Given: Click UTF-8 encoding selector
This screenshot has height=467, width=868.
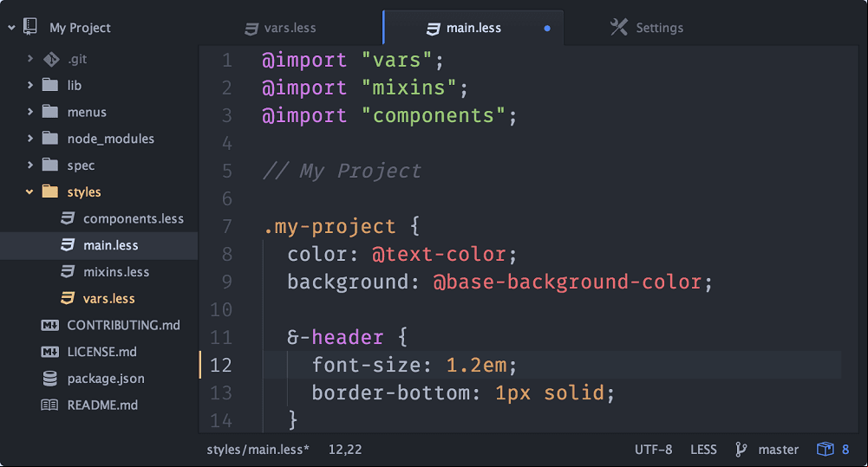Looking at the screenshot, I should pos(653,450).
